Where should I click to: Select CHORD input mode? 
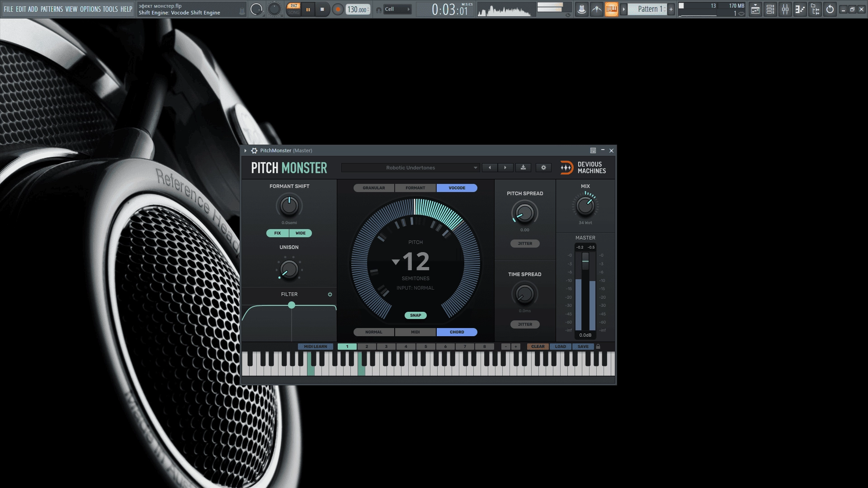(457, 332)
